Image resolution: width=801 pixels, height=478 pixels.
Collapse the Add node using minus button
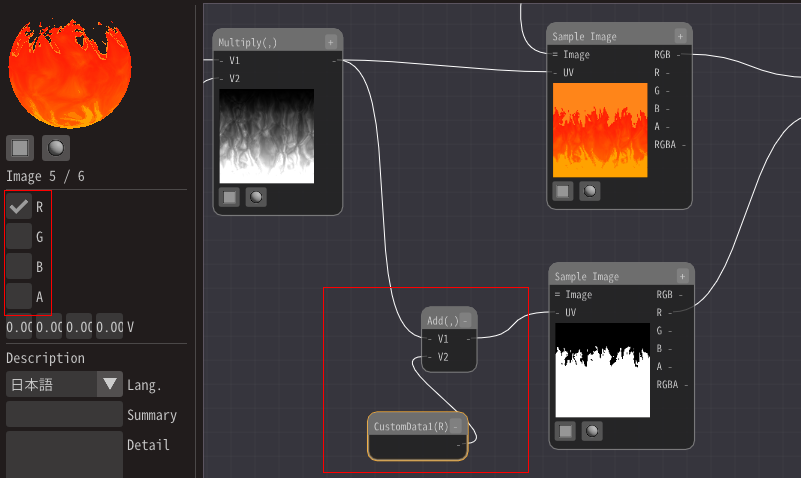464,320
